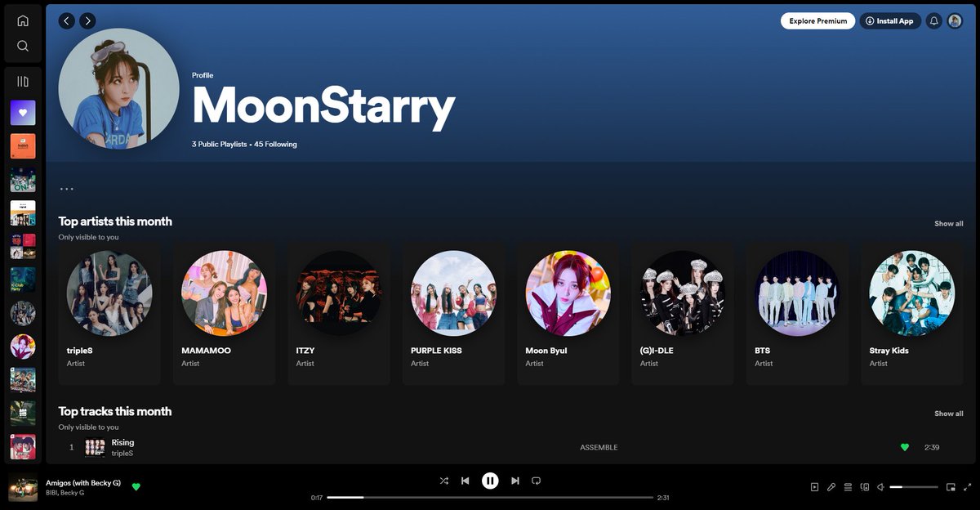Enter full screen mode

[967, 487]
